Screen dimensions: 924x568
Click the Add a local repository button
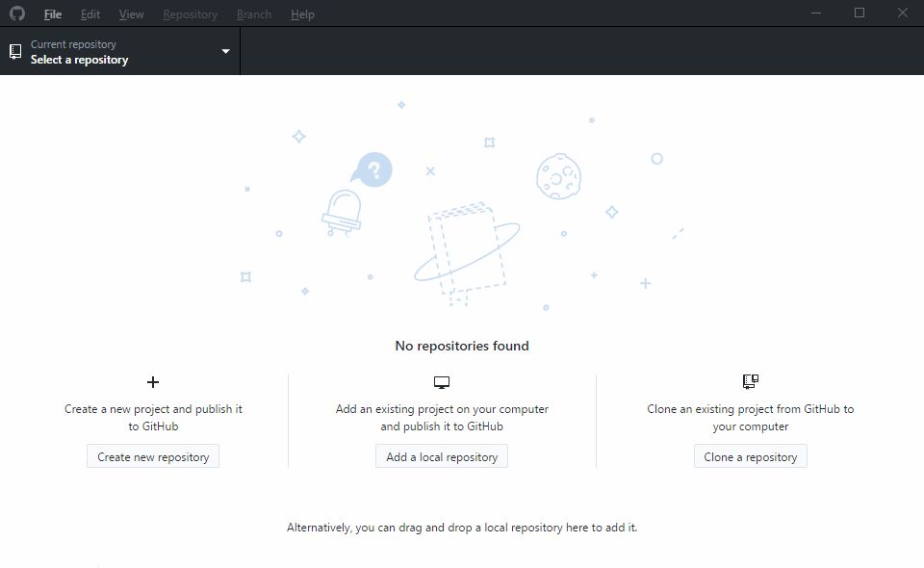point(442,456)
